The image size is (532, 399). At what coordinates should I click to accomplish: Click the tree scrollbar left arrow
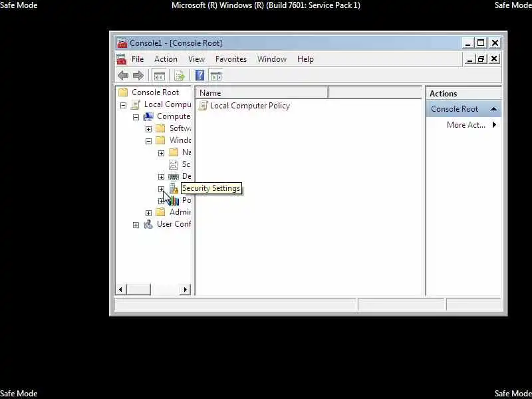[120, 289]
